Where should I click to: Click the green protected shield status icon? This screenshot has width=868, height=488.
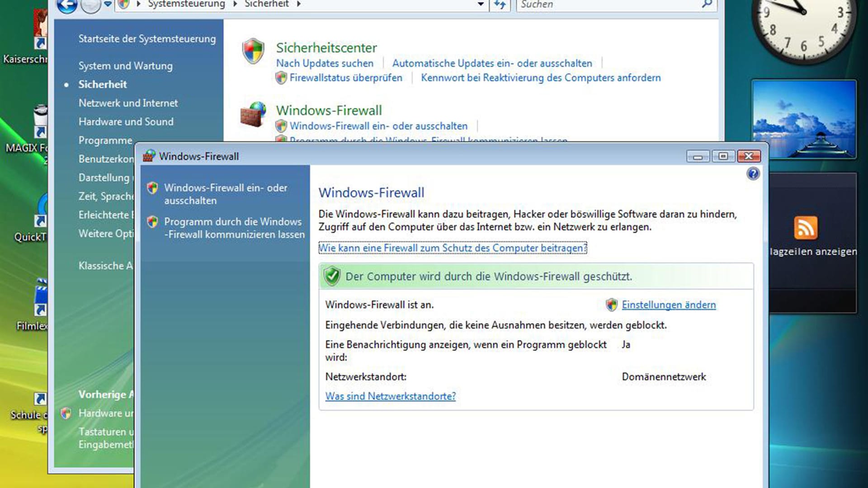tap(332, 276)
